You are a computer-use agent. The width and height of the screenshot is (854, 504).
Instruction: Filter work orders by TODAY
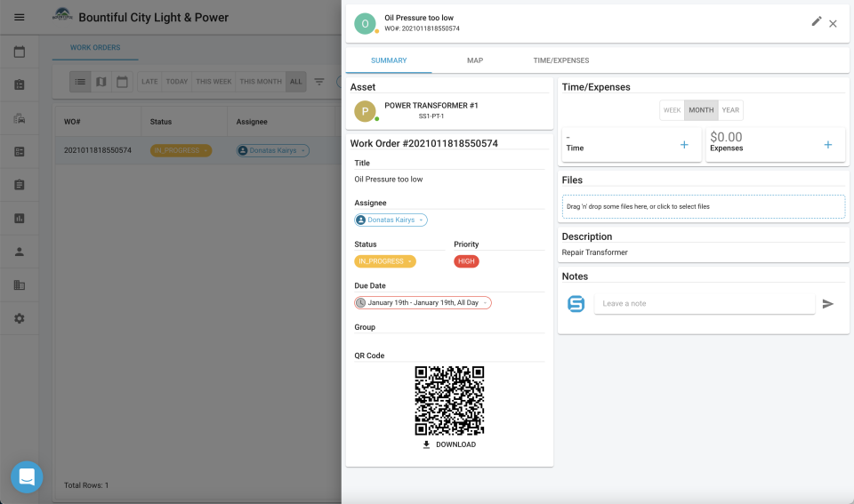[x=177, y=82]
